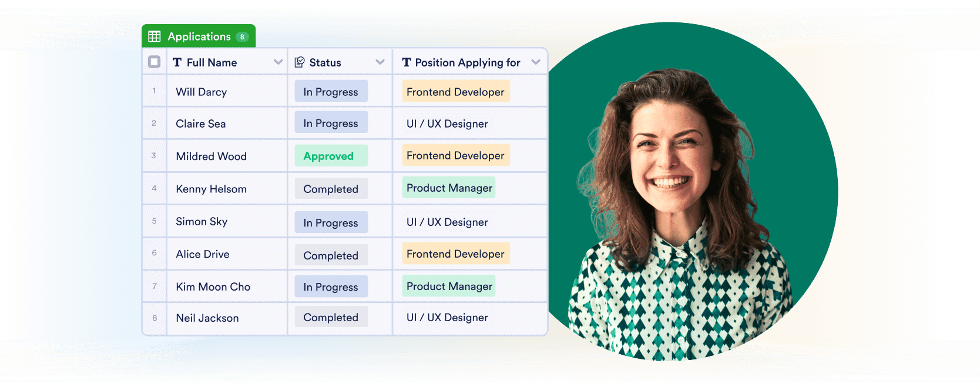This screenshot has height=390, width=980.
Task: Click Claire Sea's UI / UX Designer position
Action: [448, 124]
